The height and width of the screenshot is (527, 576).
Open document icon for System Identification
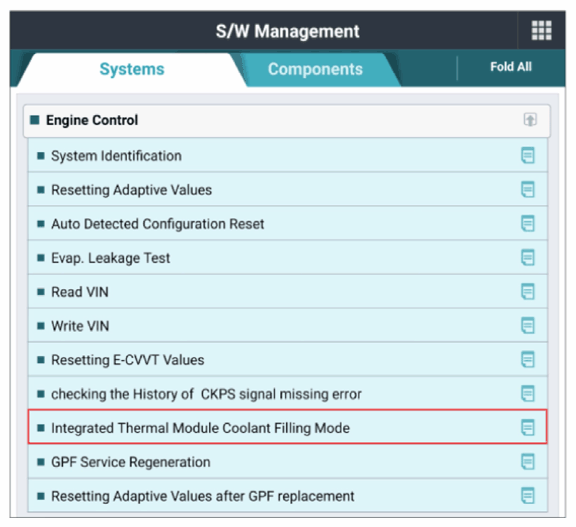point(528,155)
